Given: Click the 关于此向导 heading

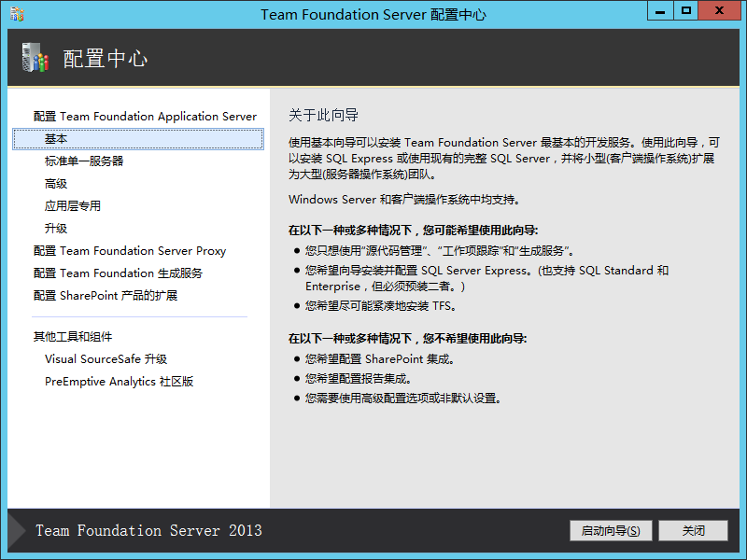Looking at the screenshot, I should (x=323, y=115).
